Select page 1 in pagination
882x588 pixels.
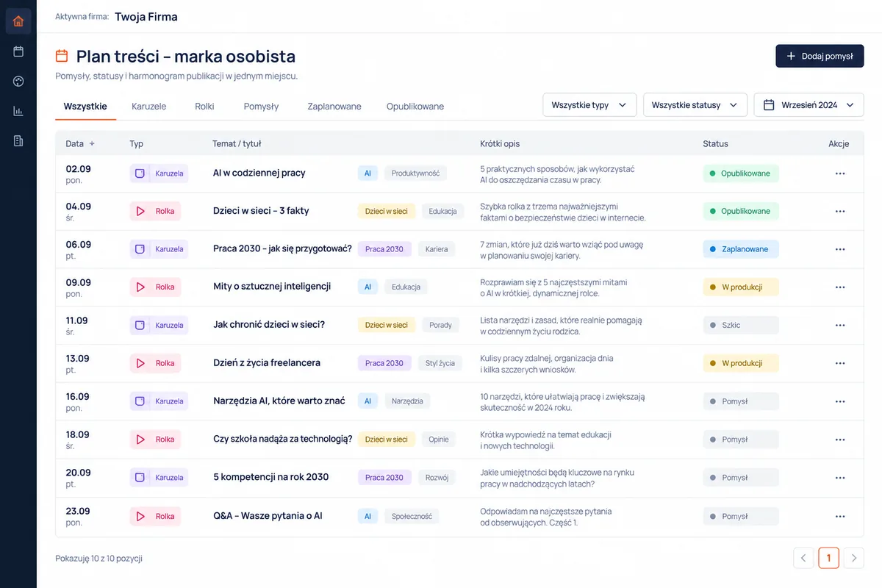coord(828,558)
